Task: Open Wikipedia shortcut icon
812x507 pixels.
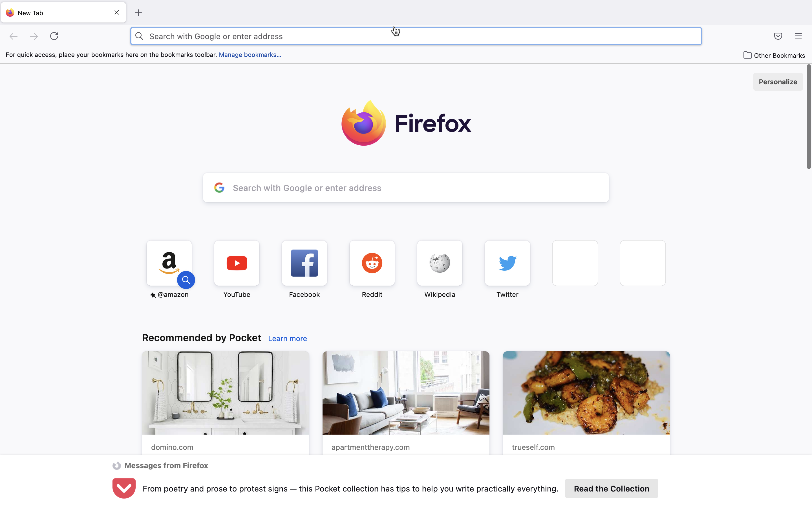Action: coord(440,263)
